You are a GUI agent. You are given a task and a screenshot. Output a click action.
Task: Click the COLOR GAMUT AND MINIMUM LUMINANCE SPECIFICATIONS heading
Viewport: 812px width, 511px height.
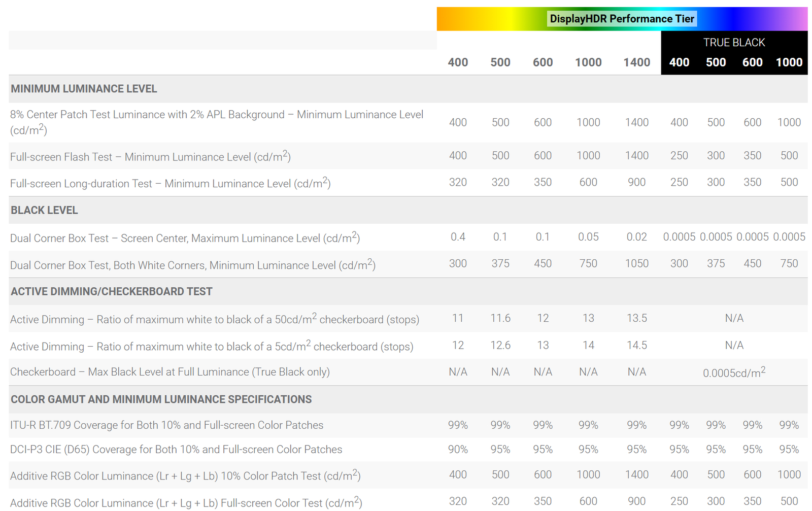[161, 399]
